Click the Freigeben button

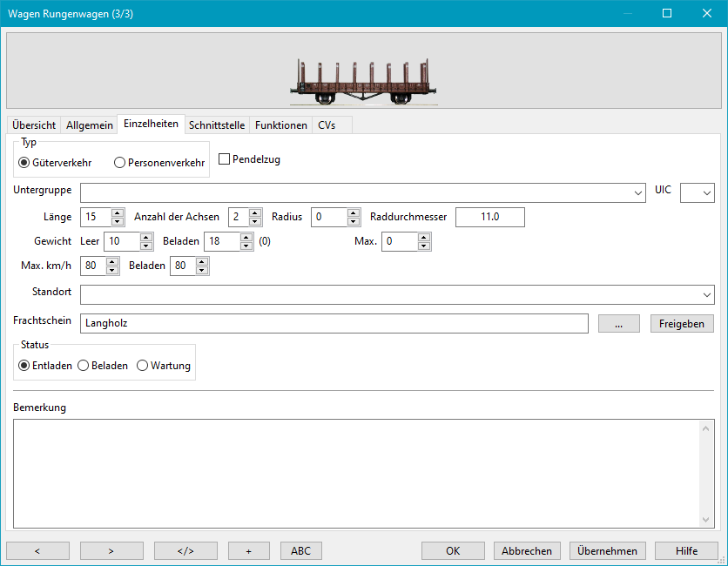pos(681,323)
